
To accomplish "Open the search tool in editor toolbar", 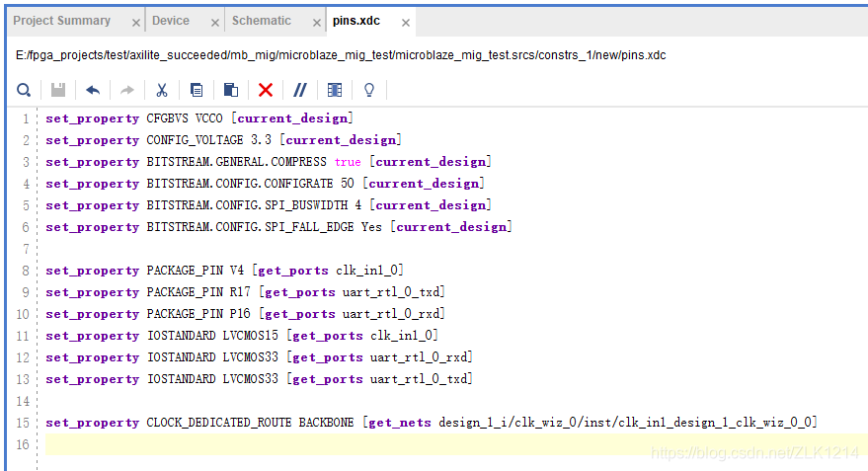I will tap(24, 90).
